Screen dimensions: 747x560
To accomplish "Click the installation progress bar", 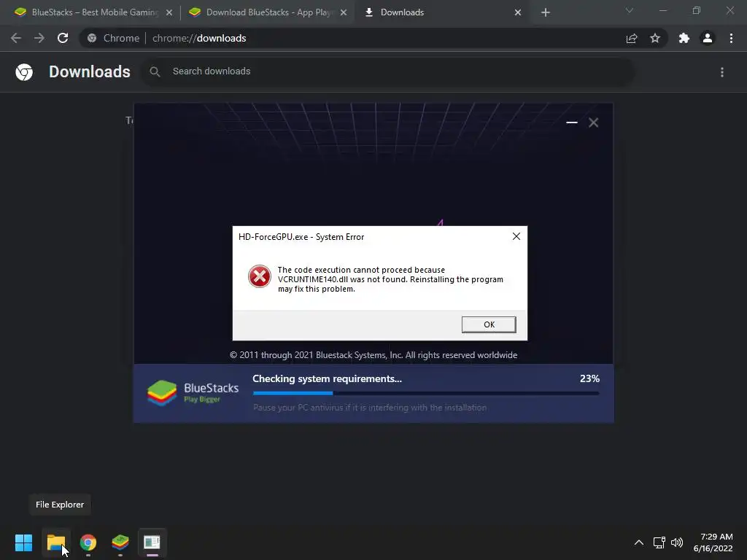I will (426, 393).
